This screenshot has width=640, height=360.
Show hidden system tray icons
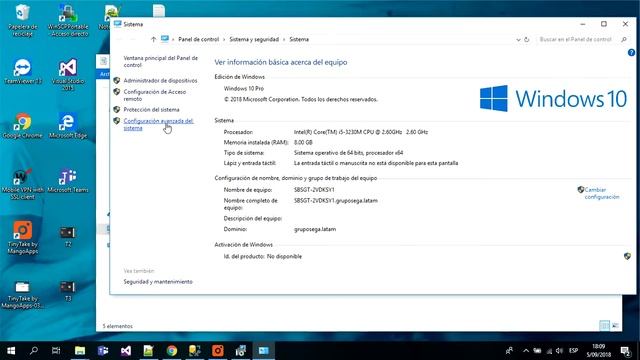pos(526,351)
